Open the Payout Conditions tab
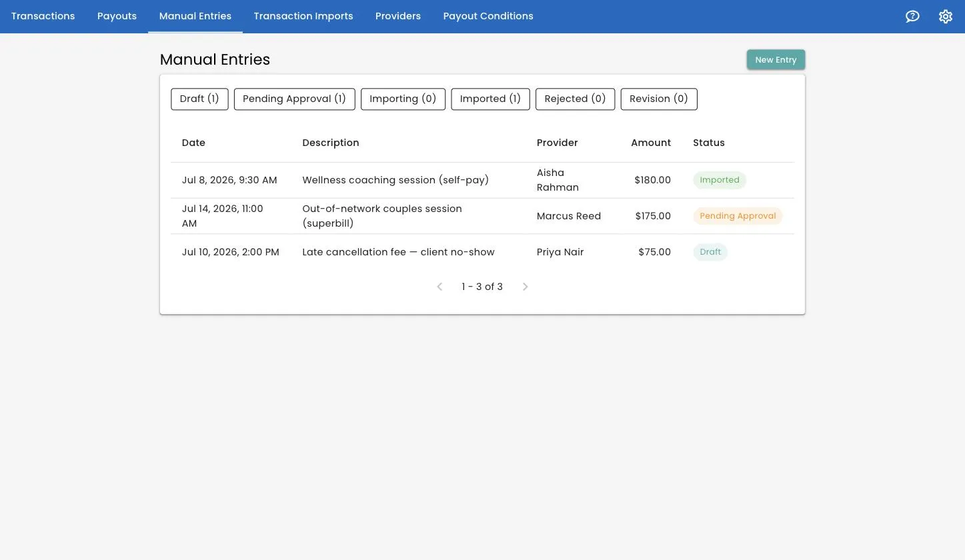This screenshot has width=965, height=560. click(488, 16)
